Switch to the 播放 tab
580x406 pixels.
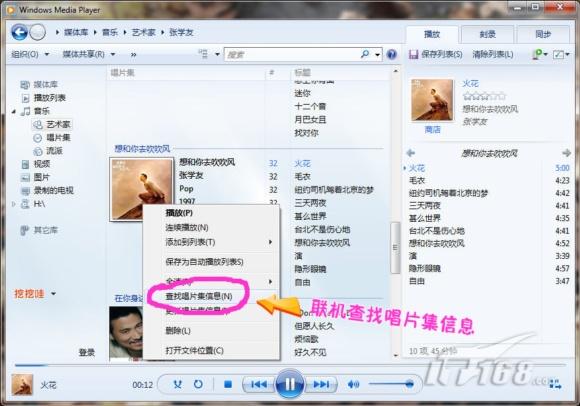(432, 35)
